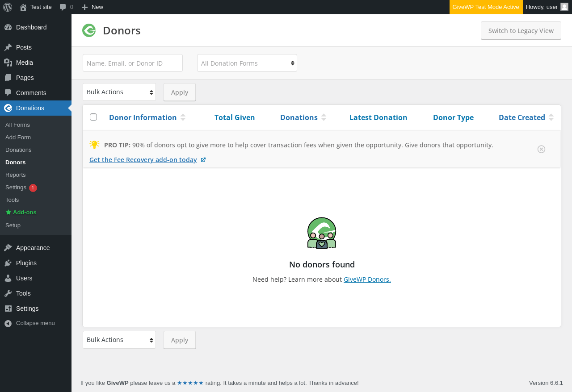This screenshot has width=572, height=392.
Task: Select Add Form in the sidebar submenu
Action: [18, 137]
